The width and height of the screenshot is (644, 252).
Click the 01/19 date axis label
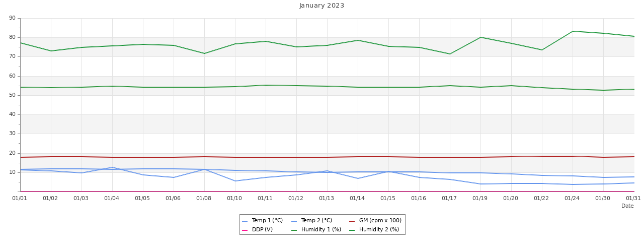[x=480, y=198]
